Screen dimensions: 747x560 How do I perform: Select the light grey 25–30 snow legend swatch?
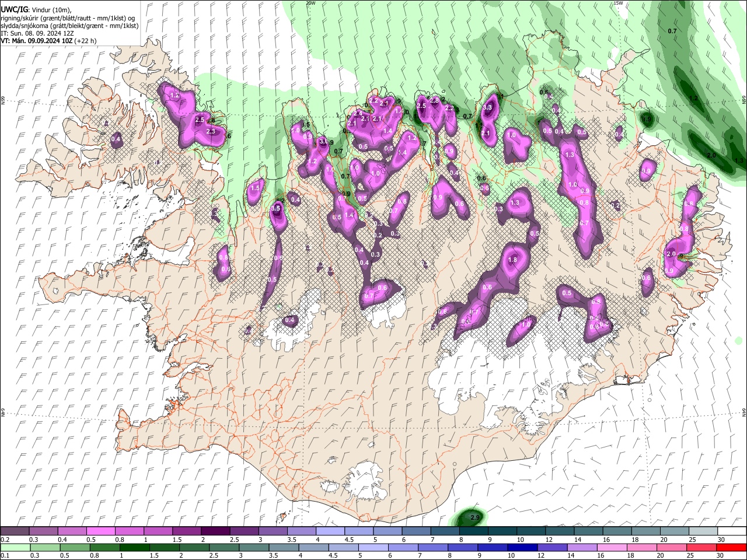coord(703,531)
